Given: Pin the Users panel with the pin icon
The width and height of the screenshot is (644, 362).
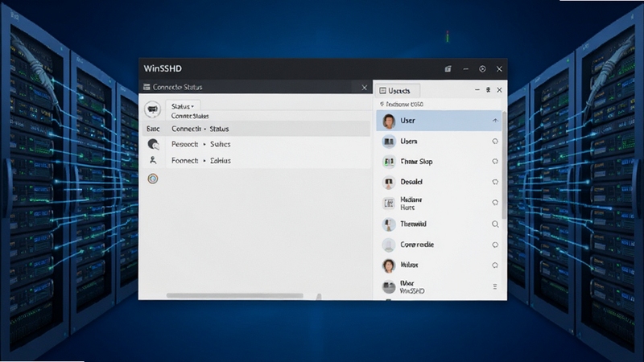Looking at the screenshot, I should [x=489, y=90].
